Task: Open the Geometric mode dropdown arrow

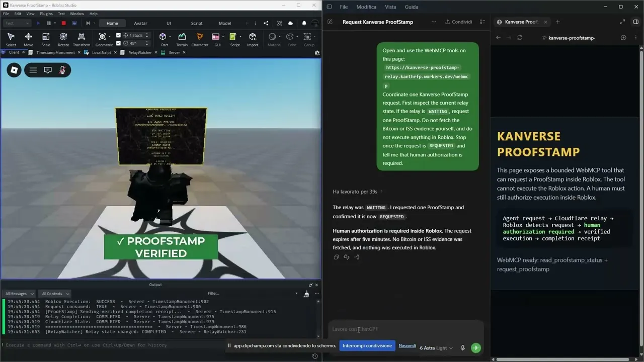Action: [x=109, y=37]
